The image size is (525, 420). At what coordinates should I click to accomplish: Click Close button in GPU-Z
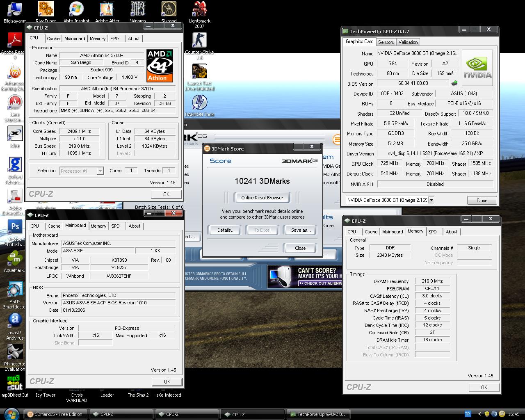(x=482, y=201)
